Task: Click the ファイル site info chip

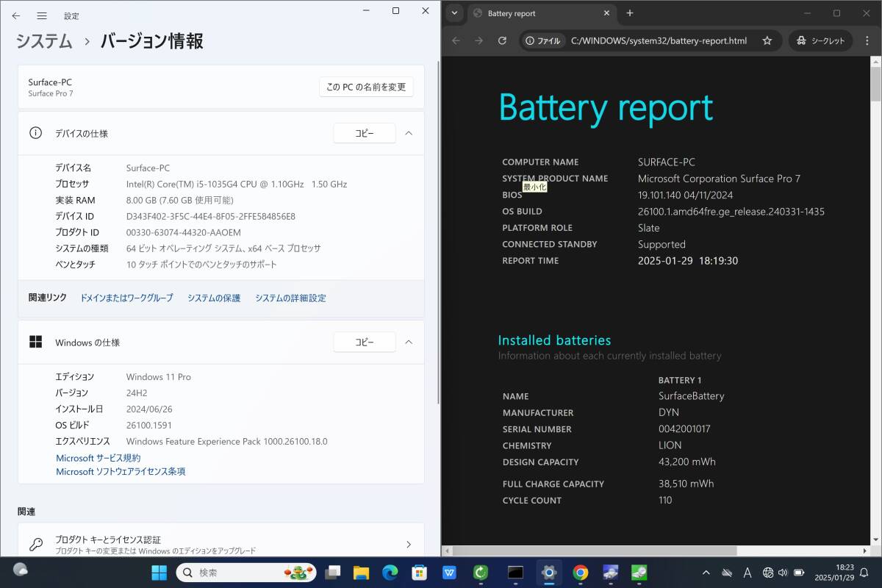Action: [542, 41]
